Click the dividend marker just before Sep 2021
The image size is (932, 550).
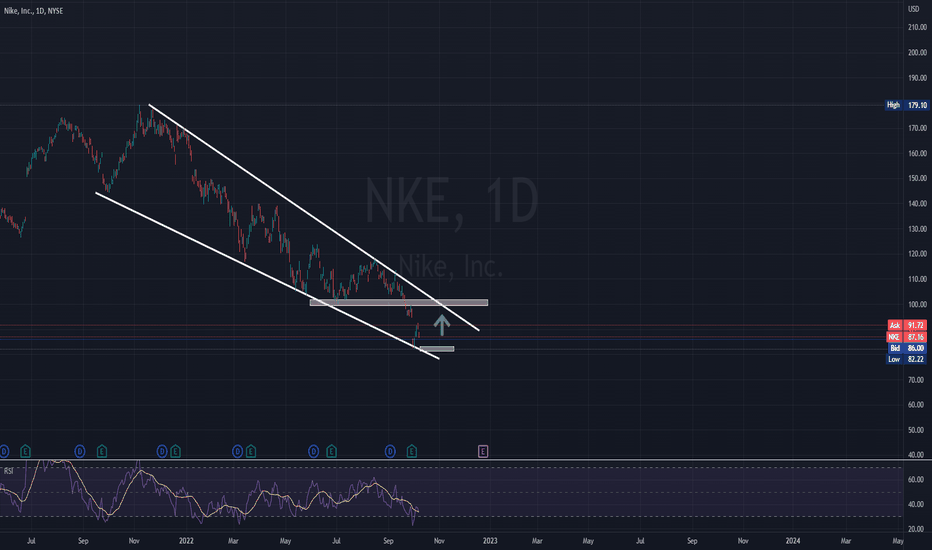80,451
